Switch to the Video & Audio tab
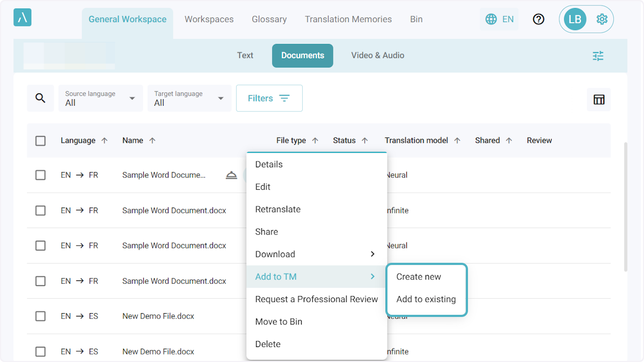The height and width of the screenshot is (362, 644). pyautogui.click(x=377, y=55)
